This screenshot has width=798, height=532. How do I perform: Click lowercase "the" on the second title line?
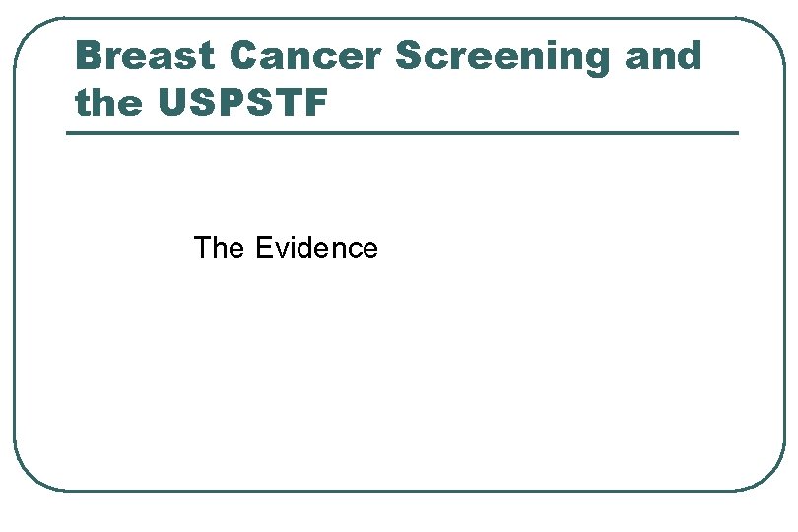pyautogui.click(x=108, y=102)
